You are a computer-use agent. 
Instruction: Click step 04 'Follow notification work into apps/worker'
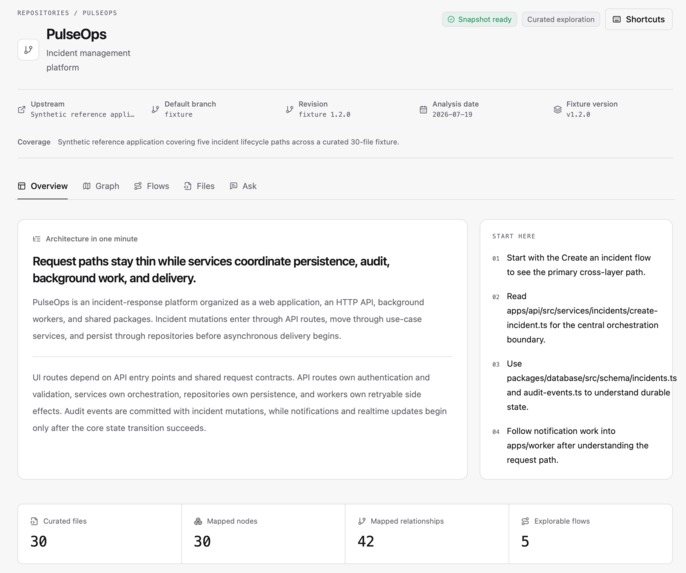tap(578, 445)
